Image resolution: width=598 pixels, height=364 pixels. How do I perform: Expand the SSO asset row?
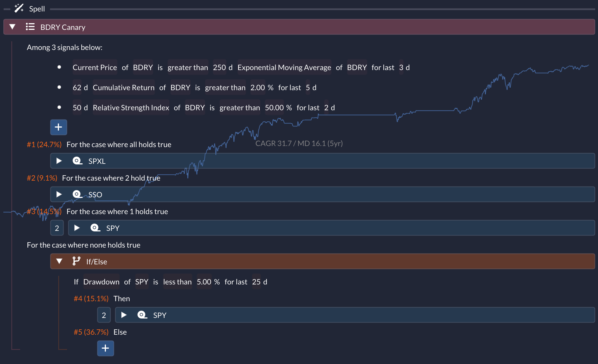59,194
